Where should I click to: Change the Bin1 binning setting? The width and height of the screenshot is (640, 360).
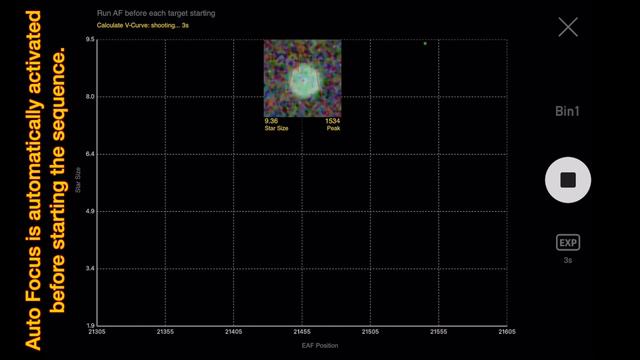567,111
